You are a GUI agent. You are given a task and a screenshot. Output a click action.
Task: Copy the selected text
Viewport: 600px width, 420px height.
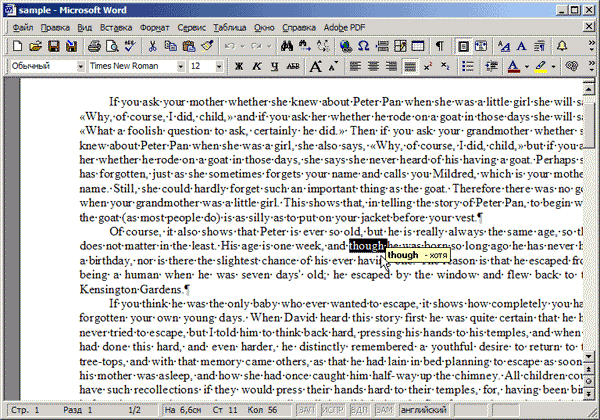click(x=170, y=47)
